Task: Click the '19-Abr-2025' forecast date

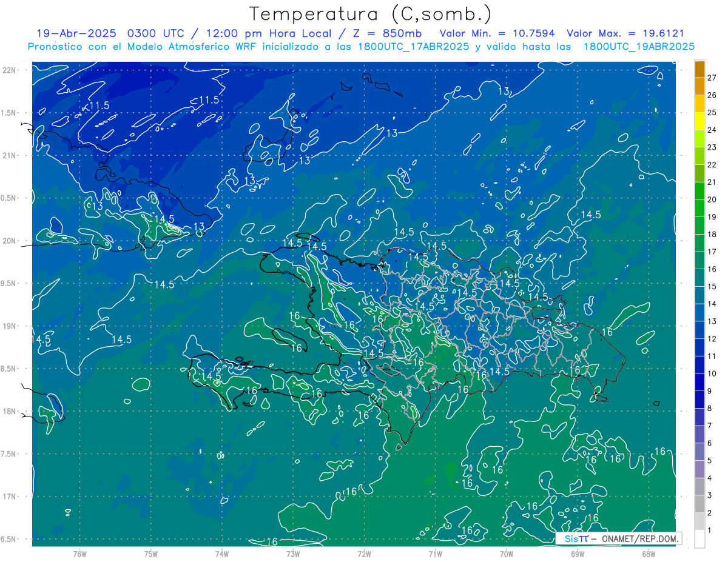Action: point(76,33)
